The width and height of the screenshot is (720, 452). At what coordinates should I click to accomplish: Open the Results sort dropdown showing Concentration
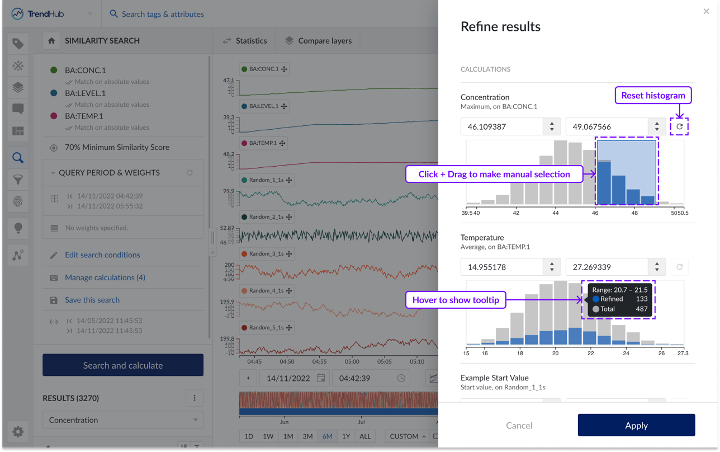(x=123, y=421)
